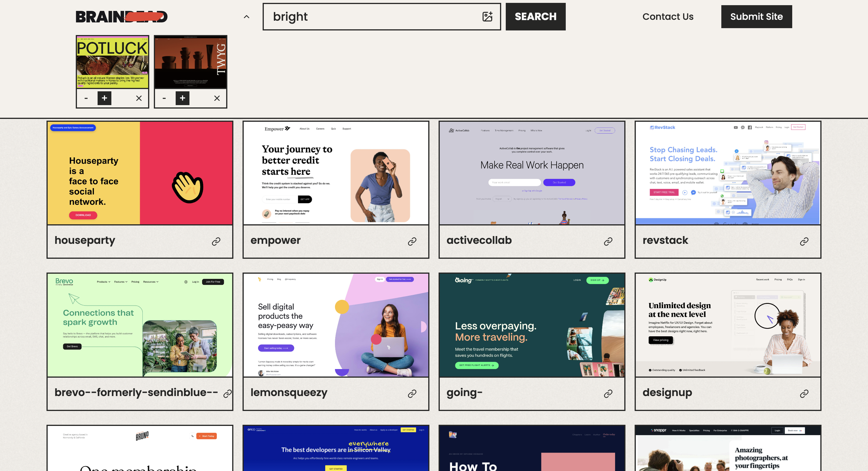Click the link icon for designup
This screenshot has width=868, height=471.
click(x=804, y=393)
